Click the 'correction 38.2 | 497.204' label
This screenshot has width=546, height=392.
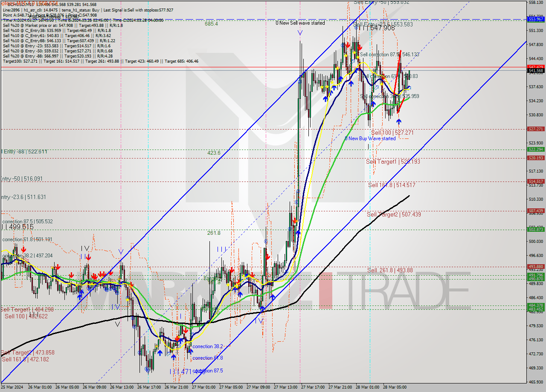pos(27,256)
